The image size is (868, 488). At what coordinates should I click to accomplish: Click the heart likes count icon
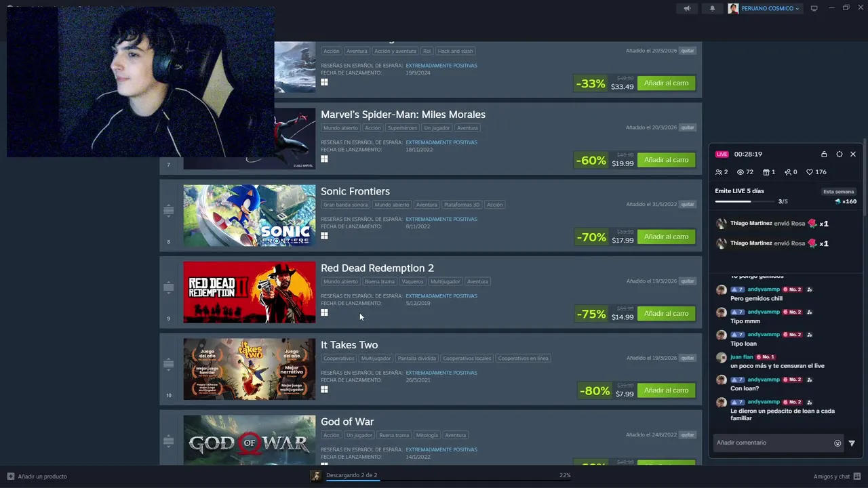(810, 172)
